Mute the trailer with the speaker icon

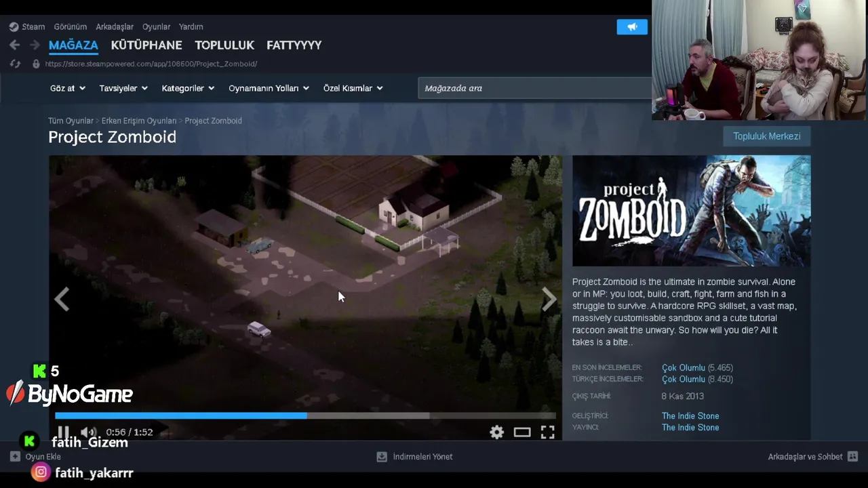(88, 432)
